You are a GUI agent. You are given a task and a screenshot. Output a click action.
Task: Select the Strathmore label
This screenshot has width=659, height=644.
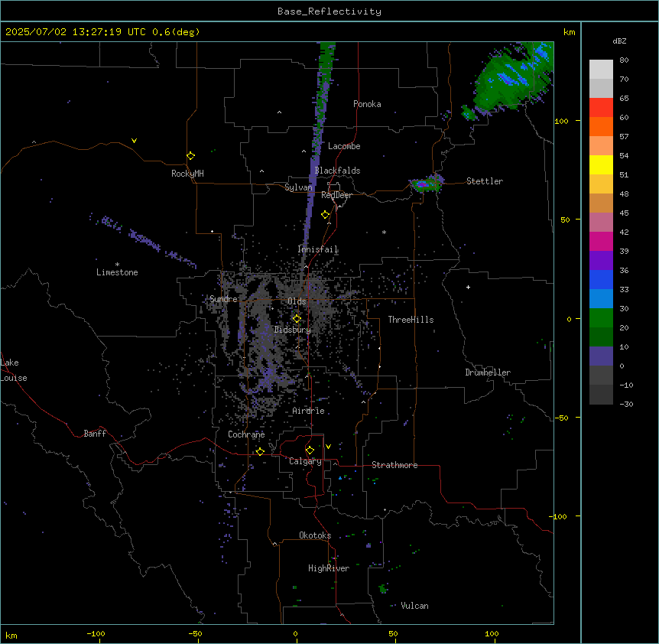click(x=394, y=465)
